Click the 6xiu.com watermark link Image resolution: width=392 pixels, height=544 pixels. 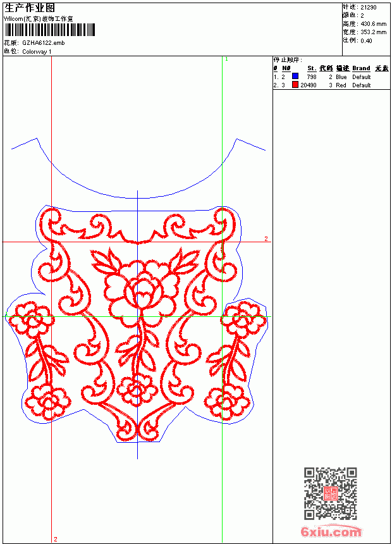pyautogui.click(x=331, y=531)
